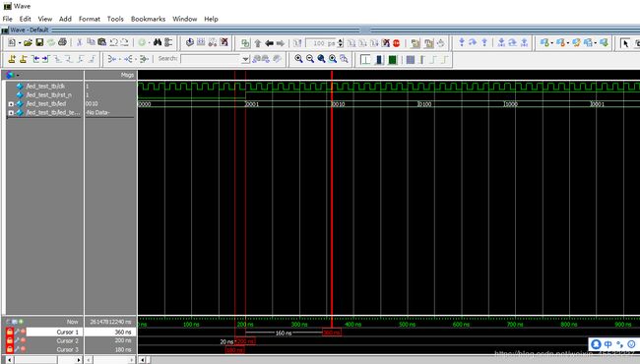640x364 pixels.
Task: Click the Save floppy disk icon
Action: pos(39,42)
